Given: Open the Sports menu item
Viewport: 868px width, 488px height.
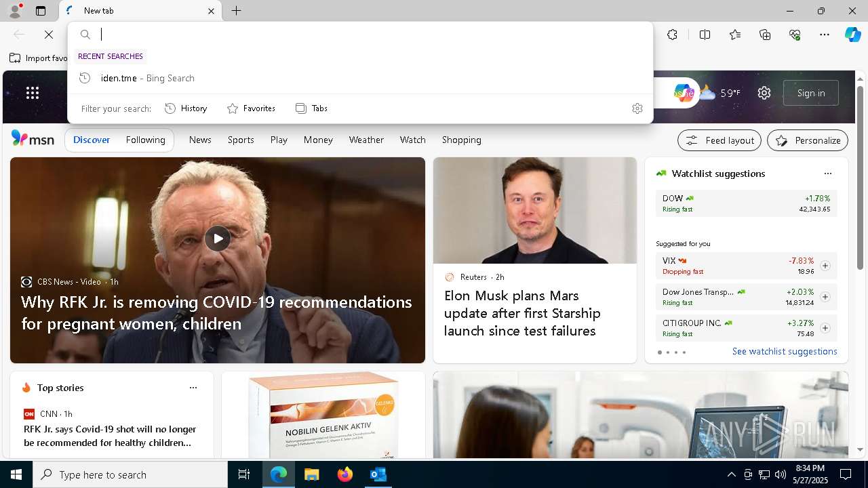Looking at the screenshot, I should pyautogui.click(x=241, y=140).
